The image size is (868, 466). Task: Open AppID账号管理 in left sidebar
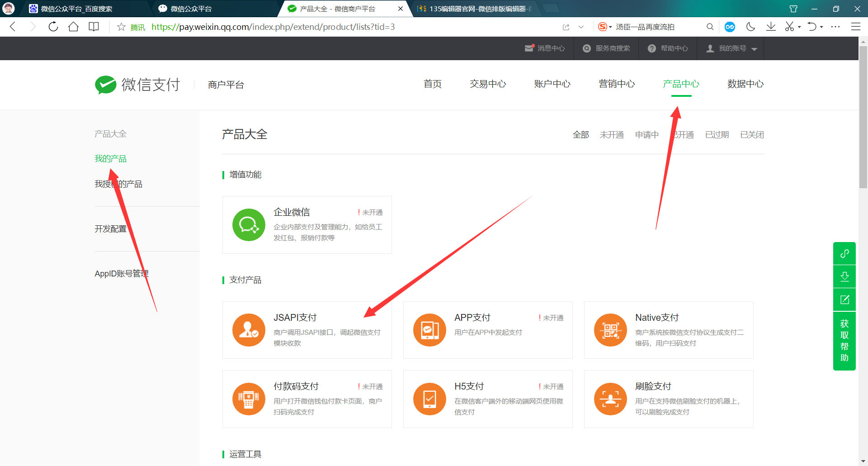[122, 274]
